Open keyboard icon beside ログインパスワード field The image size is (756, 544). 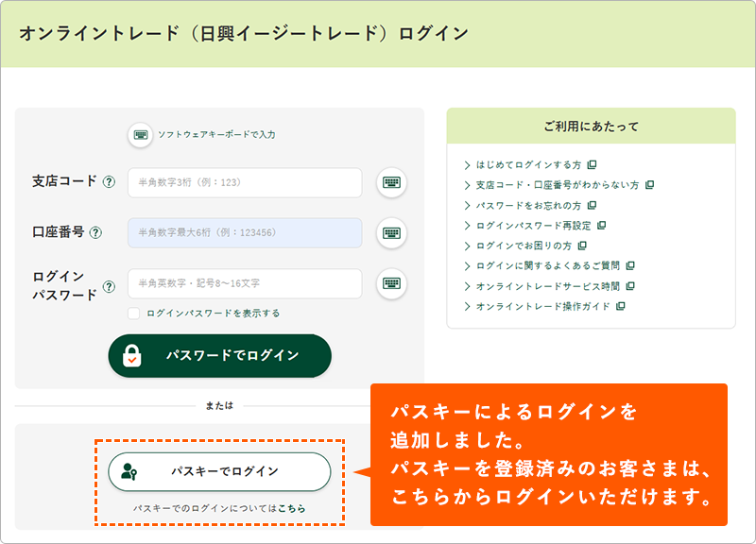tap(391, 282)
